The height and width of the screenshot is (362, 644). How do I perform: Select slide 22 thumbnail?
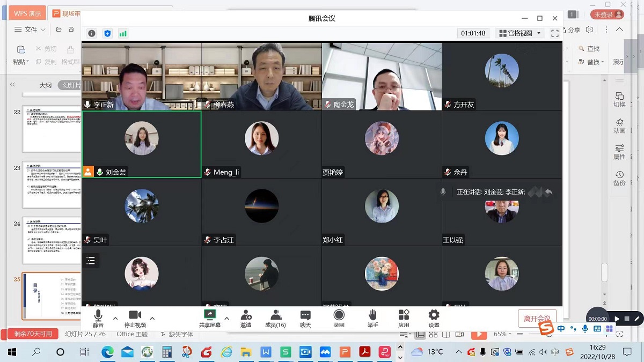pyautogui.click(x=52, y=130)
